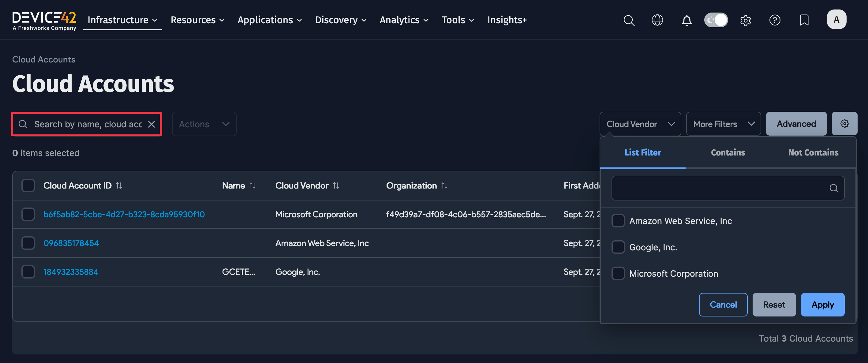The image size is (868, 363).
Task: Apply the cloud vendor filter
Action: pos(822,304)
